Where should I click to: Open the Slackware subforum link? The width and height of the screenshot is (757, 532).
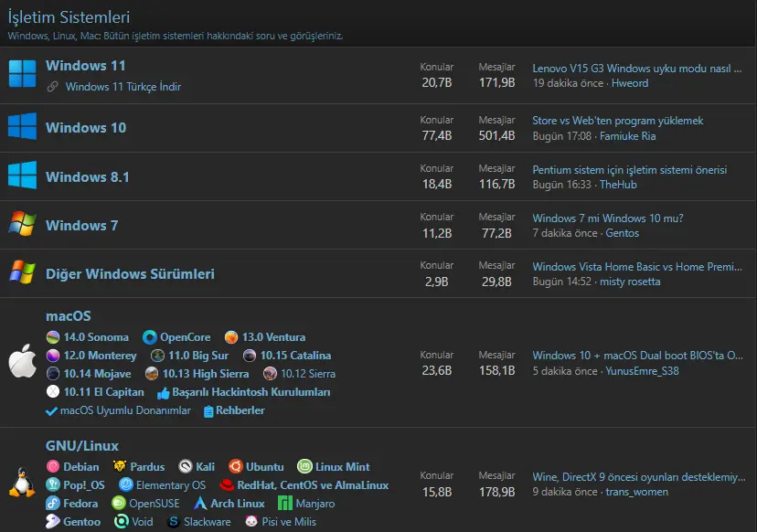point(208,521)
